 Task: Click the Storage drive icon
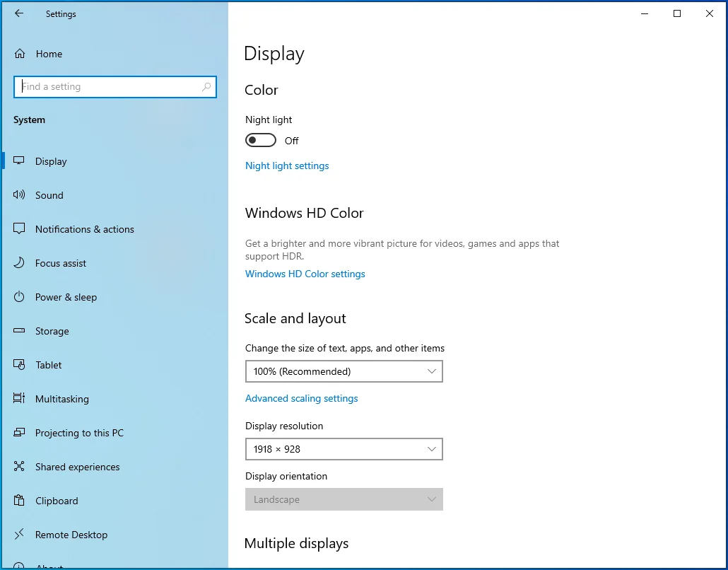click(x=19, y=331)
